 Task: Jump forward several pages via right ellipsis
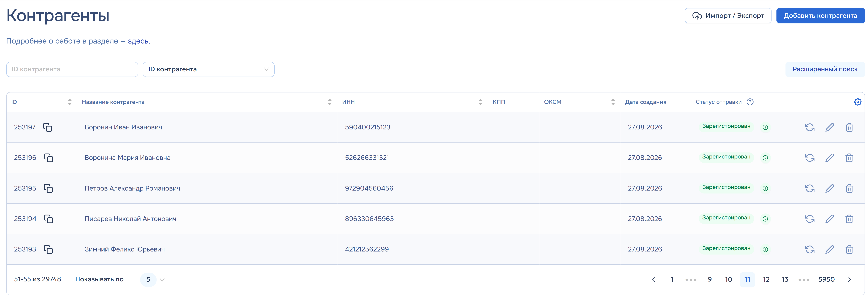[x=804, y=280]
